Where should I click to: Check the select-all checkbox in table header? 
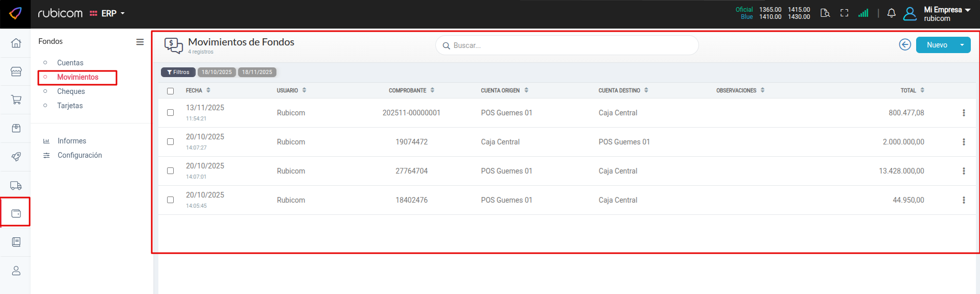click(170, 91)
